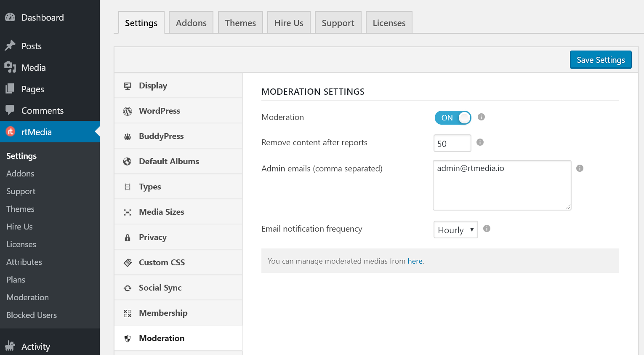Open the Email notification frequency dropdown
The image size is (644, 355).
pyautogui.click(x=455, y=230)
